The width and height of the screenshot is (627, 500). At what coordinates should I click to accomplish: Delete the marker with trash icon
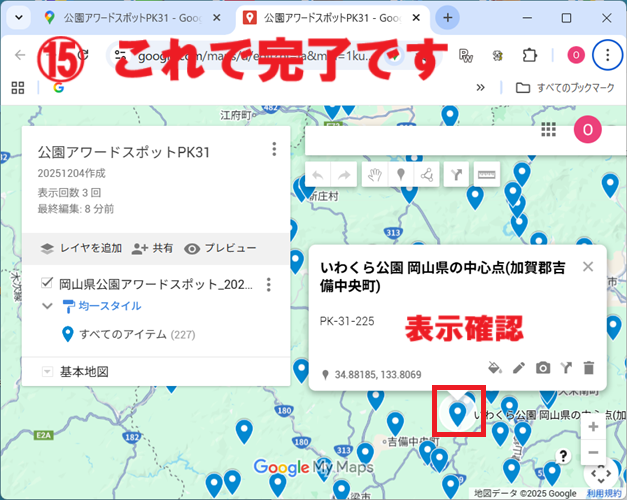click(x=589, y=368)
